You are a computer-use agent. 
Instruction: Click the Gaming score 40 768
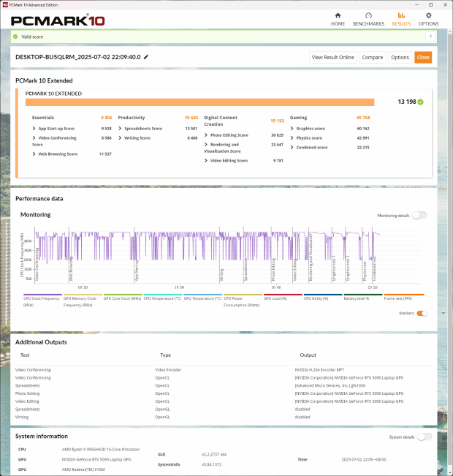click(363, 118)
